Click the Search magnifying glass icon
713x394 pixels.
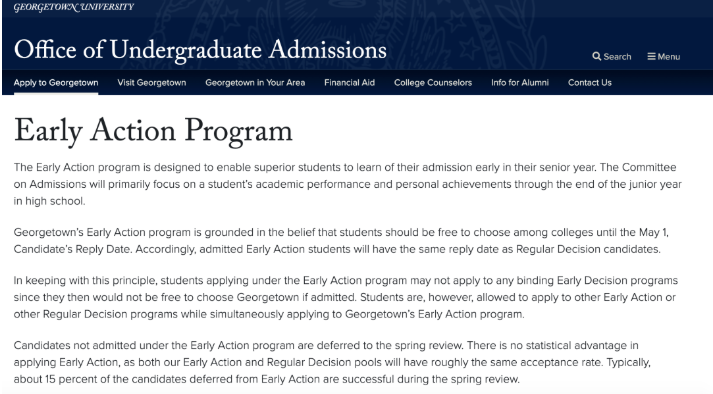tap(597, 56)
